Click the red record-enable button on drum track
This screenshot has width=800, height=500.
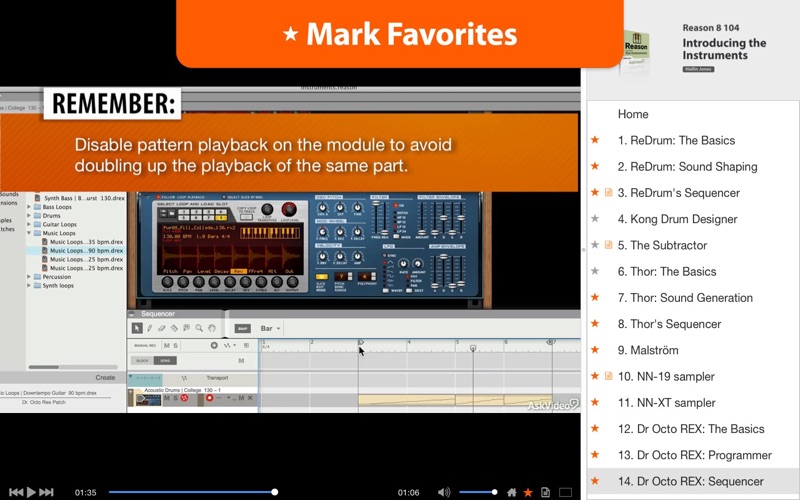[x=209, y=398]
